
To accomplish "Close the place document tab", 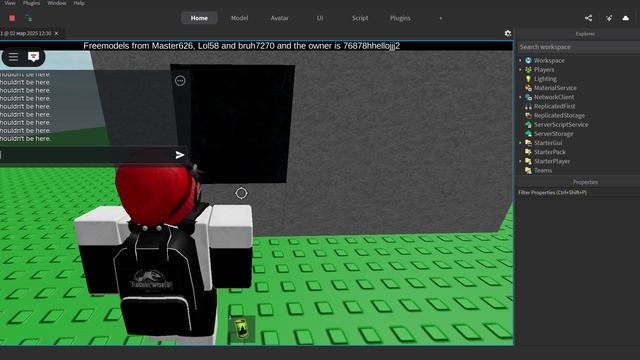I will tap(56, 33).
